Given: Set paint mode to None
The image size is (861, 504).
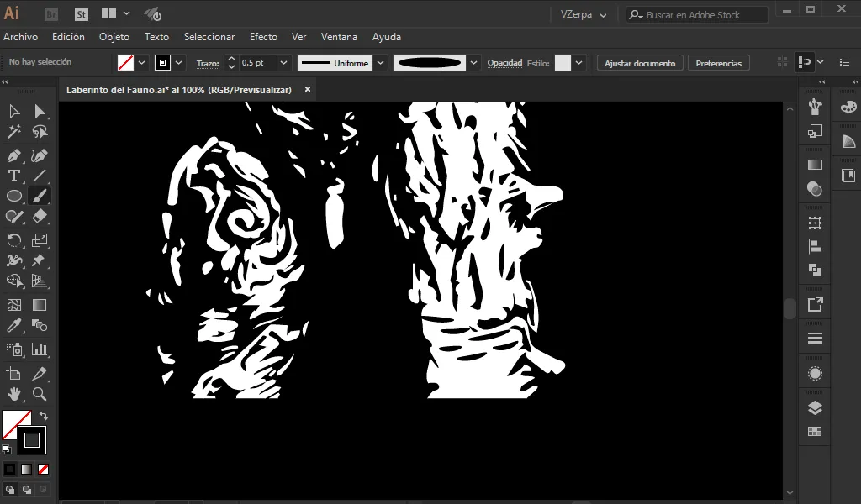Looking at the screenshot, I should [x=44, y=469].
